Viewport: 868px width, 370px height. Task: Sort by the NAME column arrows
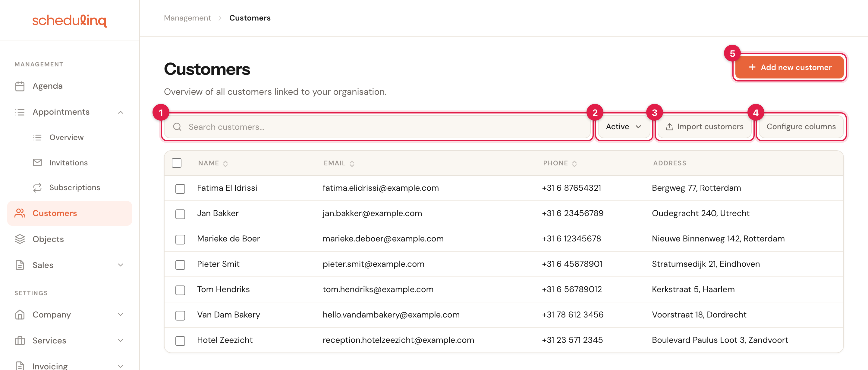click(x=225, y=164)
